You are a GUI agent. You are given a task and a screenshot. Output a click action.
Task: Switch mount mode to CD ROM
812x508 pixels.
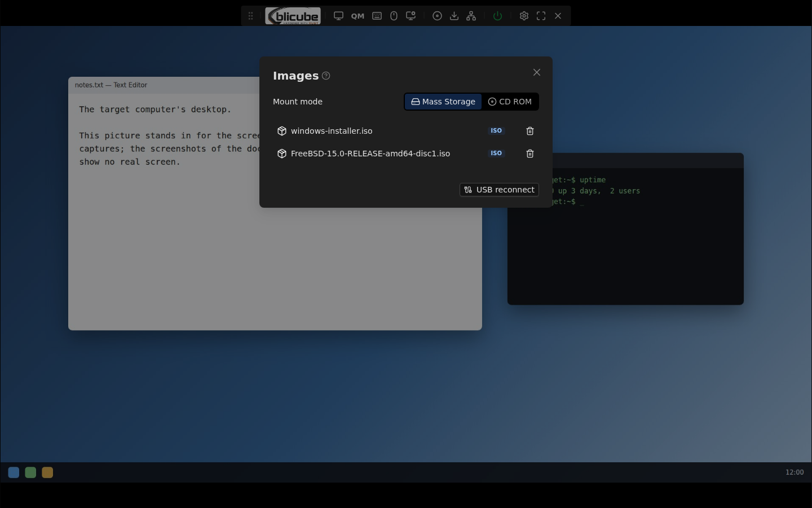point(510,102)
